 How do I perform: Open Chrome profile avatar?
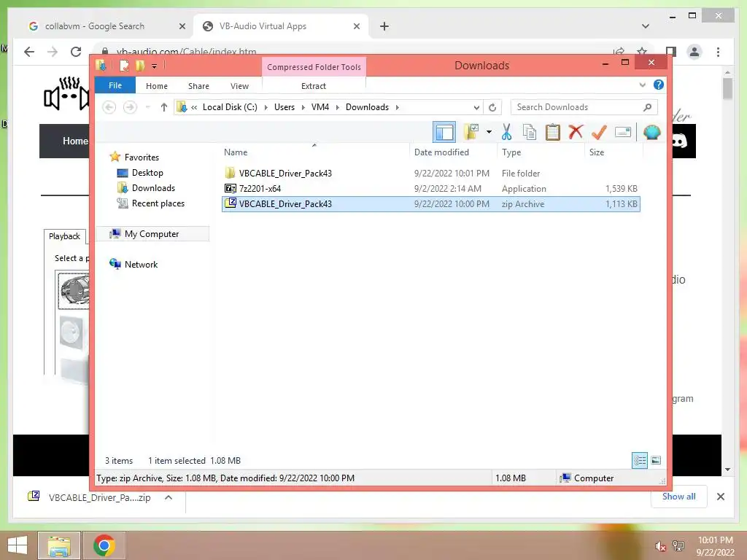coord(694,52)
